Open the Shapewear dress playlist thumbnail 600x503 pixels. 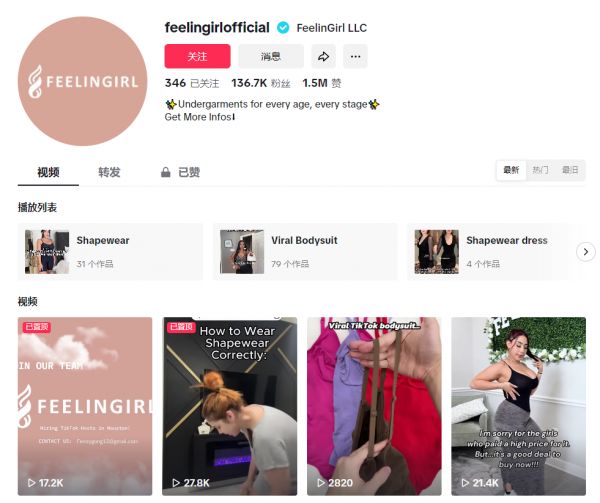point(437,252)
